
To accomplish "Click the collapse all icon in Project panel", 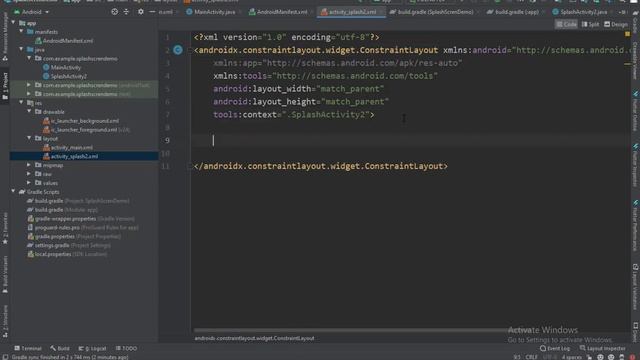I will coord(126,12).
